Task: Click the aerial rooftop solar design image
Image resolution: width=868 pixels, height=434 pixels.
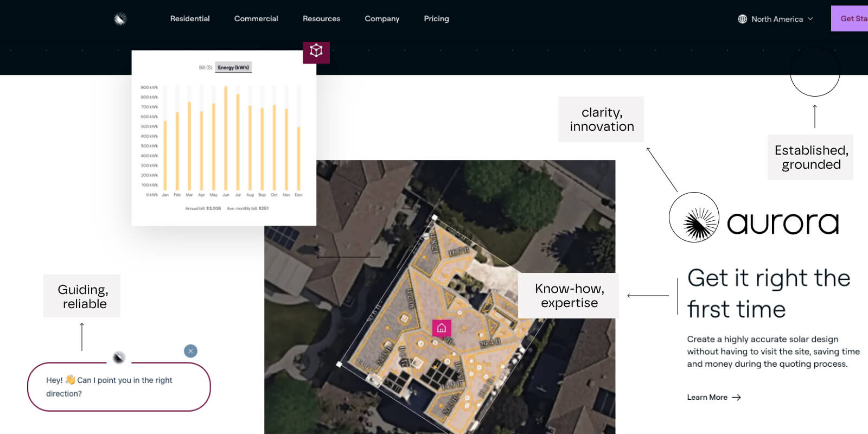Action: pyautogui.click(x=439, y=297)
